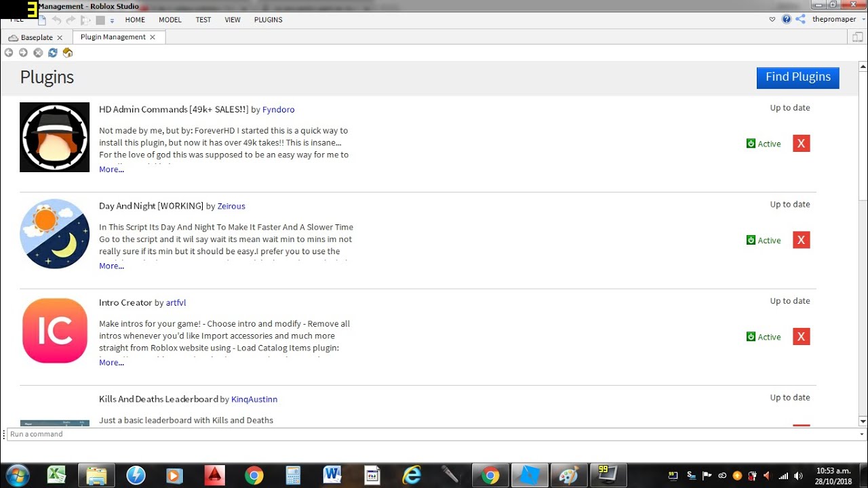Click the scrollbar up arrow of plugin list

pyautogui.click(x=863, y=66)
